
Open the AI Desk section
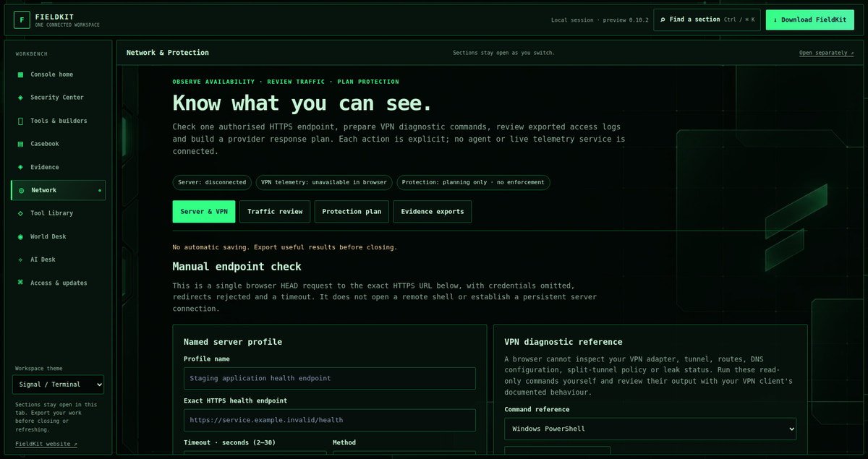tap(58, 259)
